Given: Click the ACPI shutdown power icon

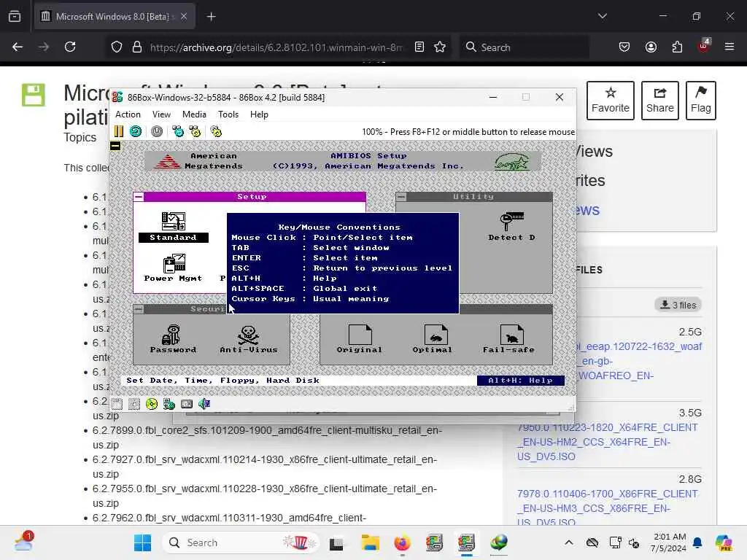Looking at the screenshot, I should click(x=157, y=131).
